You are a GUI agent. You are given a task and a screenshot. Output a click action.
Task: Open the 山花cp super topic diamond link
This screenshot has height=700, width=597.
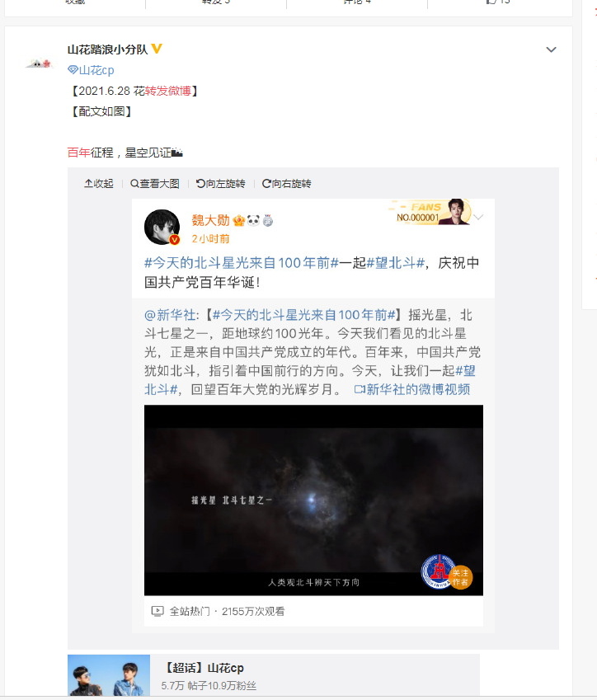pyautogui.click(x=91, y=70)
